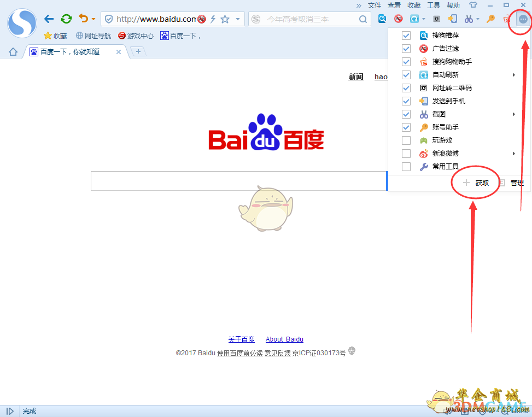Click the orange undo/restore icon

point(84,18)
